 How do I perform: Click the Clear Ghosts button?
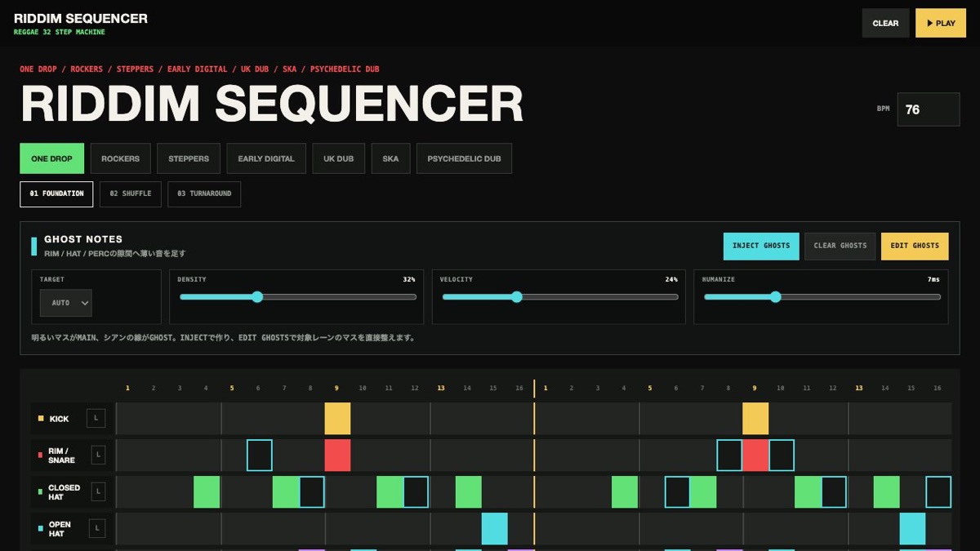pyautogui.click(x=840, y=246)
